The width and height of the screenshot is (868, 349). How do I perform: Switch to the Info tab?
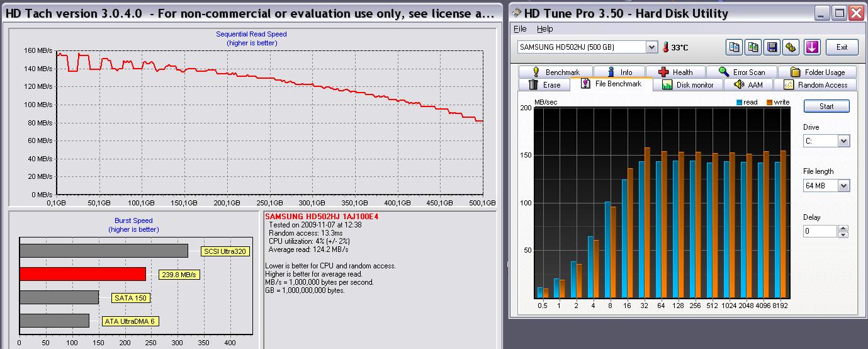click(618, 72)
